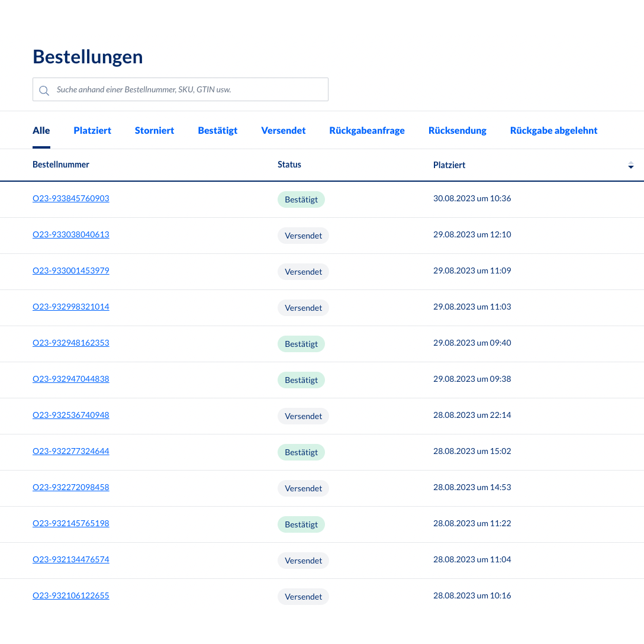The width and height of the screenshot is (644, 644).
Task: Sort orders by Status column header
Action: 289,165
